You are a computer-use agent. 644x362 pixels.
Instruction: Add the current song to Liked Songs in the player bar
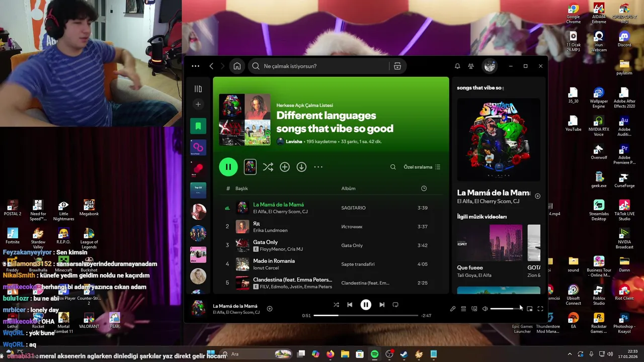[x=270, y=309]
